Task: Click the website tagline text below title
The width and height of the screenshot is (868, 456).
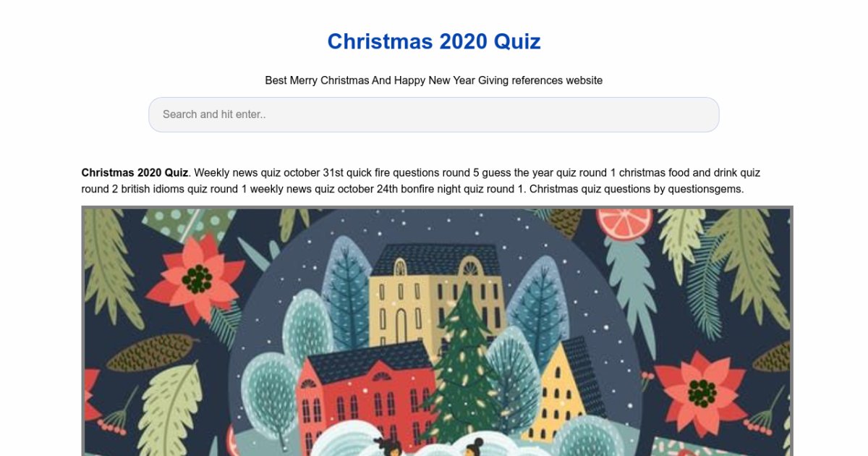Action: coord(433,80)
